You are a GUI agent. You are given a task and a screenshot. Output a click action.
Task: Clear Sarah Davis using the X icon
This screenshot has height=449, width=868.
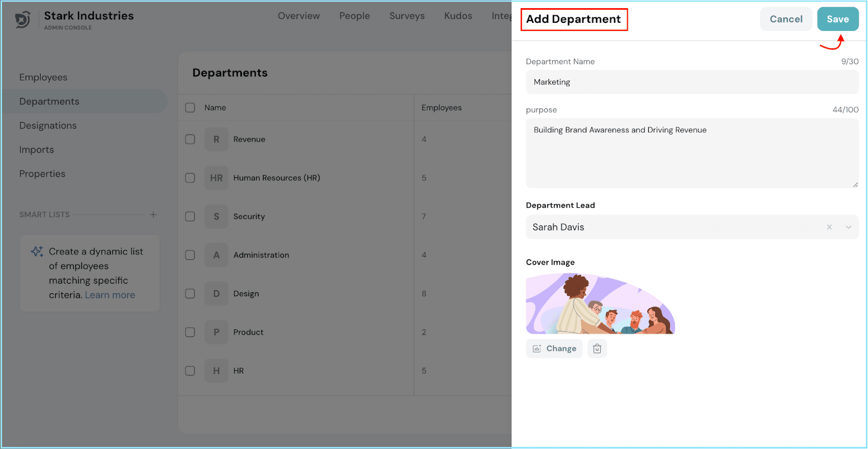click(829, 227)
